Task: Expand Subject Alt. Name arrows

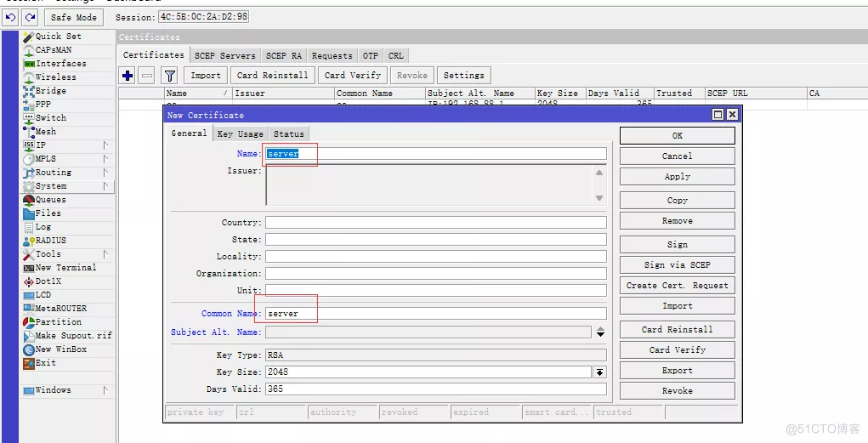Action: tap(600, 332)
